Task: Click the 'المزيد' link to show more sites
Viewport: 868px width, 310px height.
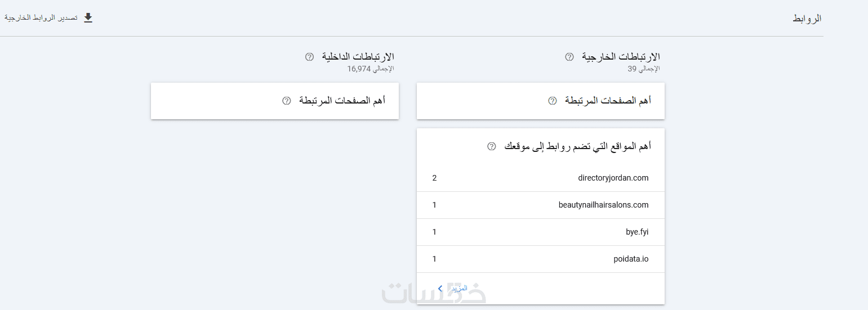Action: (x=459, y=288)
